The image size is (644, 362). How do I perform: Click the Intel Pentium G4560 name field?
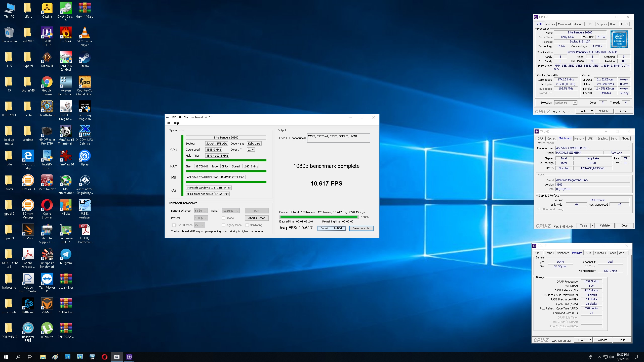tap(580, 32)
